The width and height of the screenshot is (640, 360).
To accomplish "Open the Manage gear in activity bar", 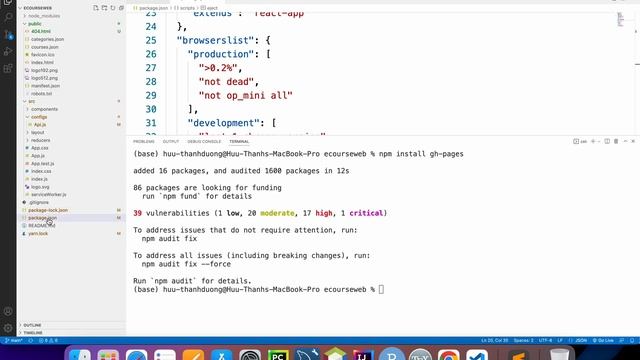I will coord(8,328).
